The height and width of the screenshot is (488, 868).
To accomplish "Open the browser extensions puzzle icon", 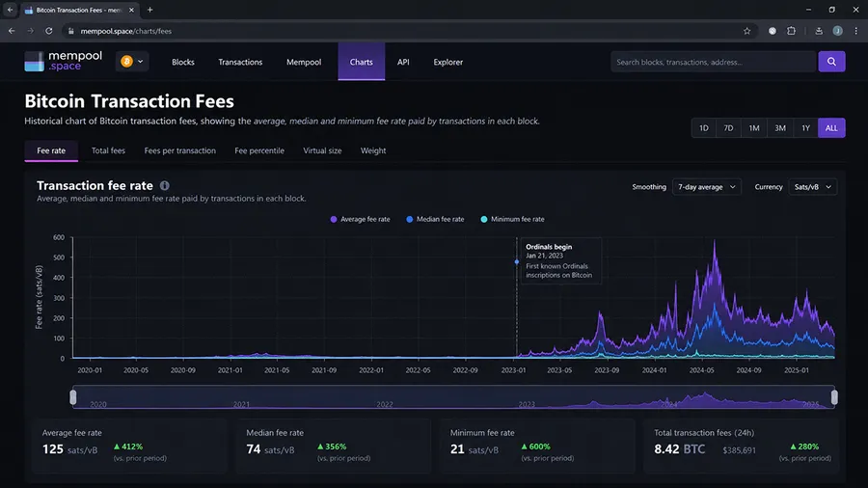I will tap(791, 31).
